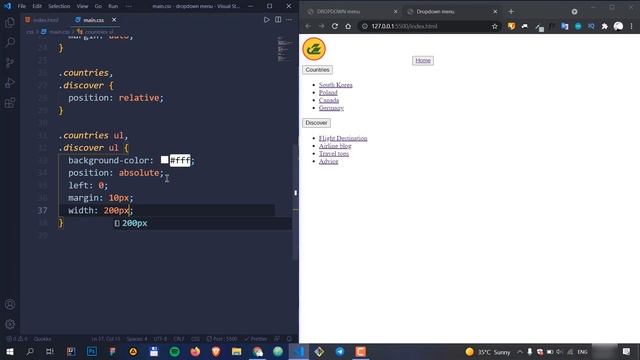Image resolution: width=640 pixels, height=360 pixels.
Task: Open the Go menu
Action: 98,6
